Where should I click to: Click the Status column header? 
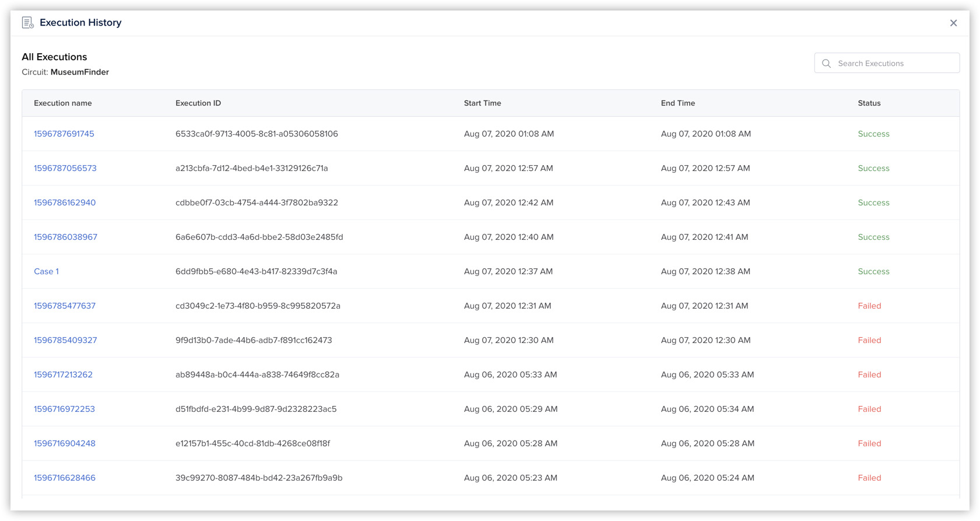(869, 103)
